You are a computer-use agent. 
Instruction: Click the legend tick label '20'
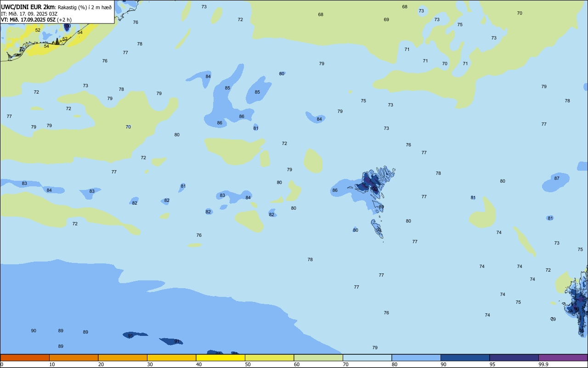pos(101,364)
